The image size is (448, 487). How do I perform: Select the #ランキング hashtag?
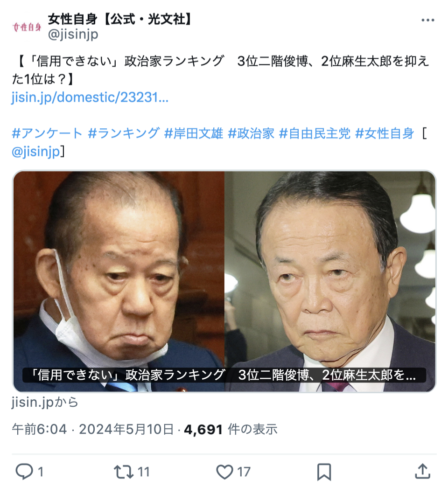124,133
